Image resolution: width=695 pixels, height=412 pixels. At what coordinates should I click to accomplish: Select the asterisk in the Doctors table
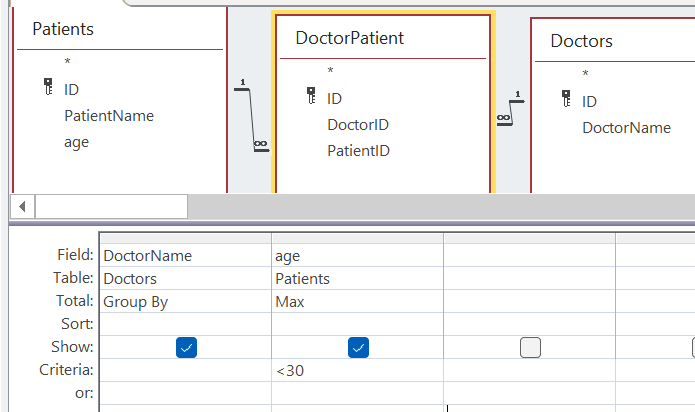point(586,74)
